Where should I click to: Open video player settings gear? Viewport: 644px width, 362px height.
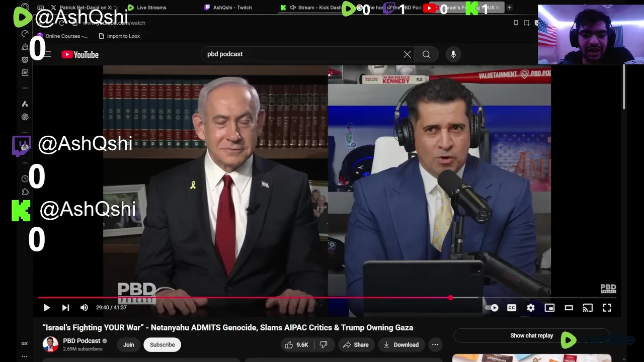(x=531, y=308)
